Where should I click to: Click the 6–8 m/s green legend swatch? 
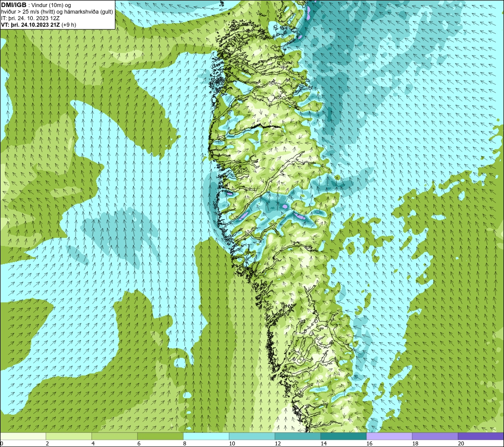[160, 436]
